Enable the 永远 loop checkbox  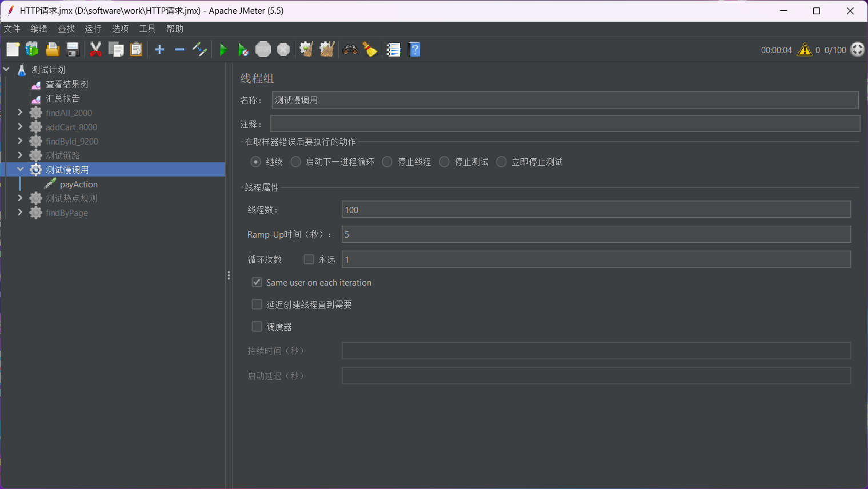click(309, 259)
